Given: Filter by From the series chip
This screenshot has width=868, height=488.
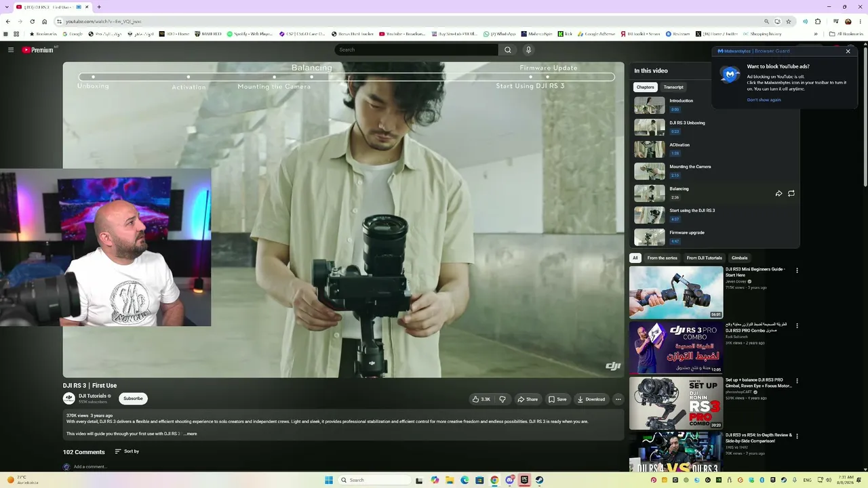Looking at the screenshot, I should click(663, 258).
